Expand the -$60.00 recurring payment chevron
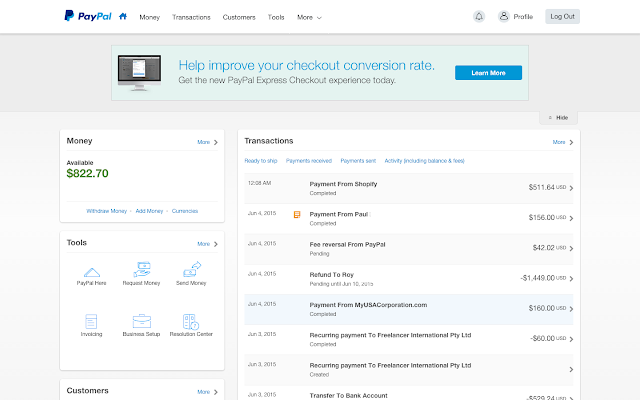 (571, 339)
